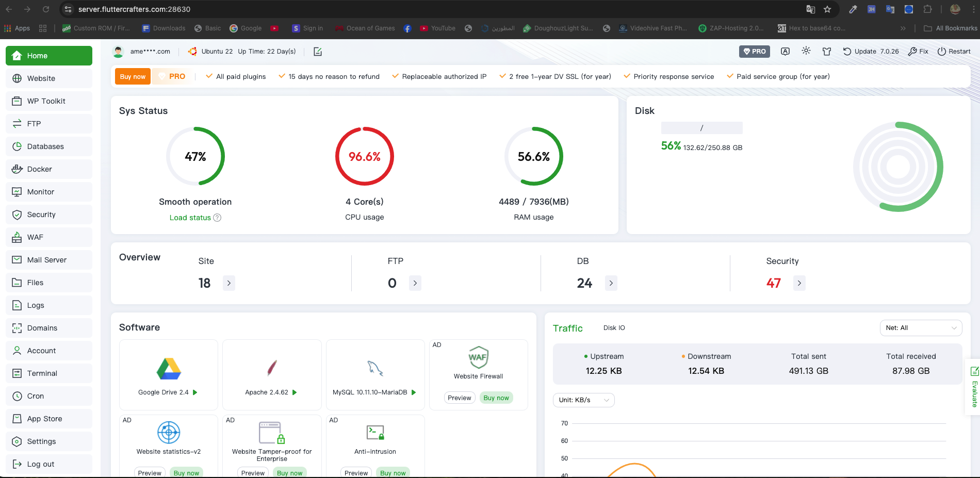Open the Net: All dropdown
Viewport: 980px width, 478px height.
point(921,328)
